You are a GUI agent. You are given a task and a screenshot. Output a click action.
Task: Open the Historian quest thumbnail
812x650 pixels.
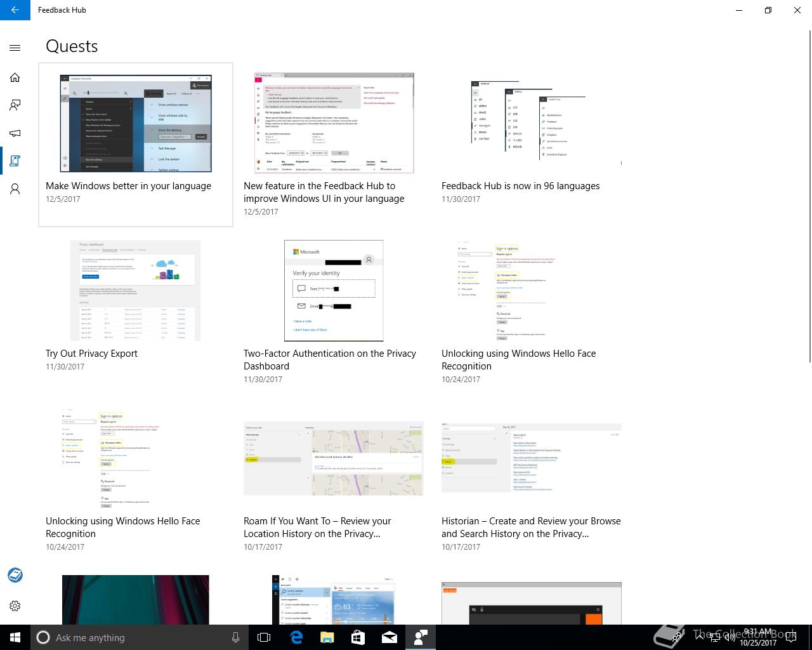[x=532, y=458]
